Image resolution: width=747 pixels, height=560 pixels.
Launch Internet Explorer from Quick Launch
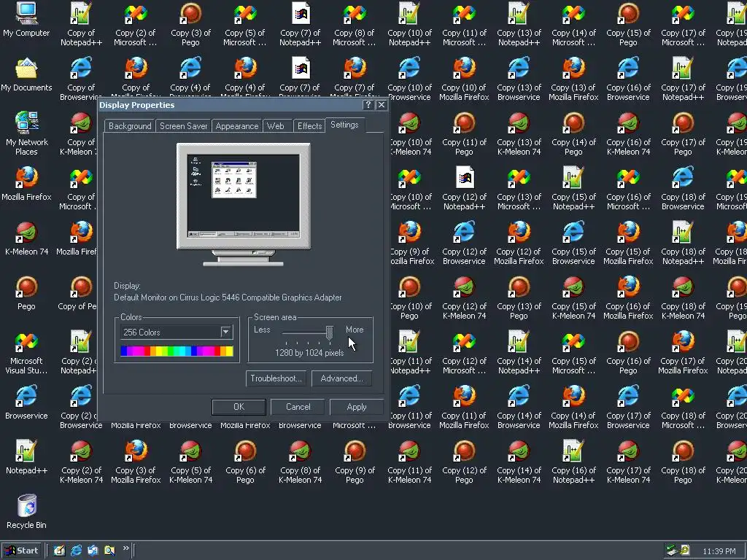point(76,551)
